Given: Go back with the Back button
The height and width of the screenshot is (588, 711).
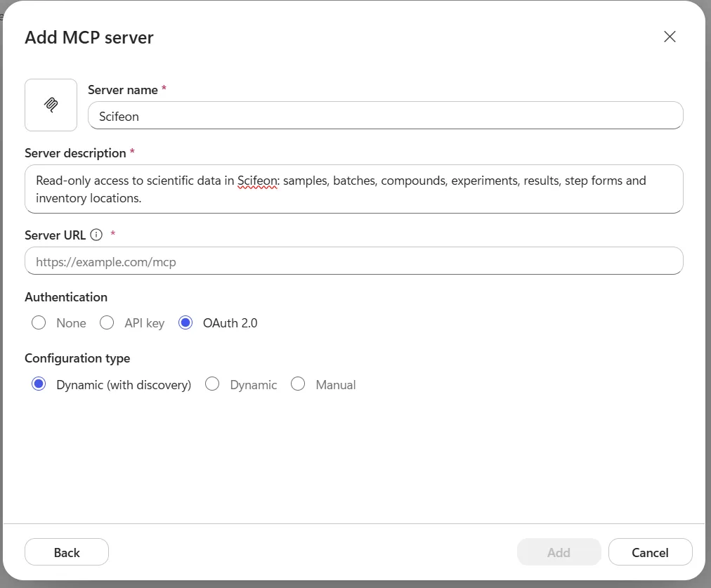Looking at the screenshot, I should [67, 552].
